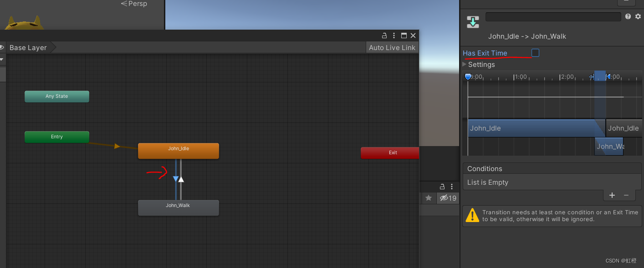Click the small lock icon above the star overlay
644x268 pixels.
click(x=441, y=187)
